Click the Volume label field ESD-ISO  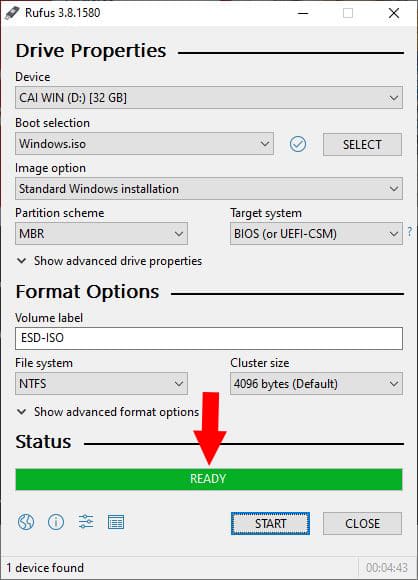[x=209, y=338]
